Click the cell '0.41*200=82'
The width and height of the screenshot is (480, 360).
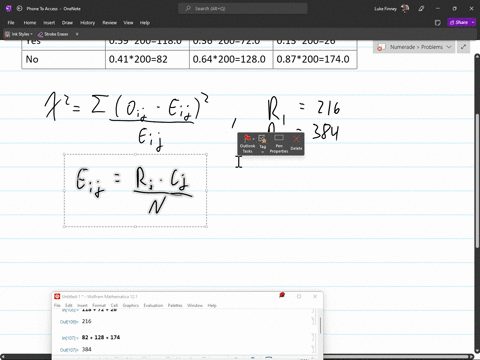pyautogui.click(x=147, y=59)
